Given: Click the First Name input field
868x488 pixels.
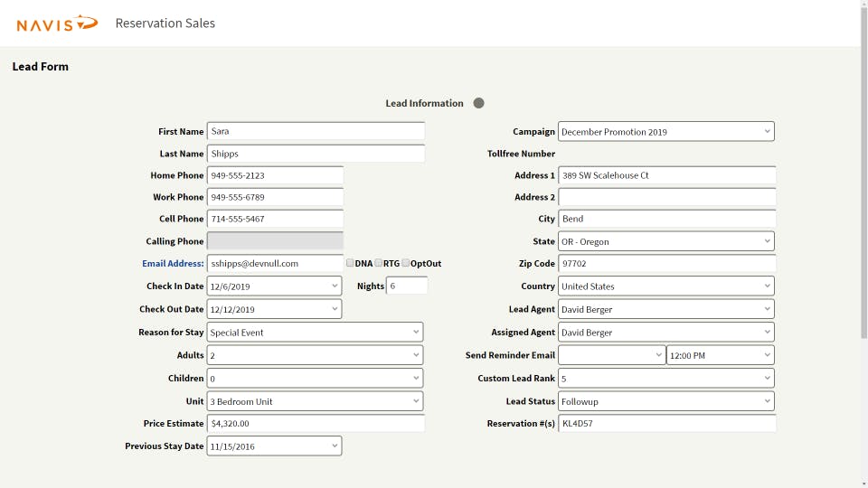Looking at the screenshot, I should 316,132.
